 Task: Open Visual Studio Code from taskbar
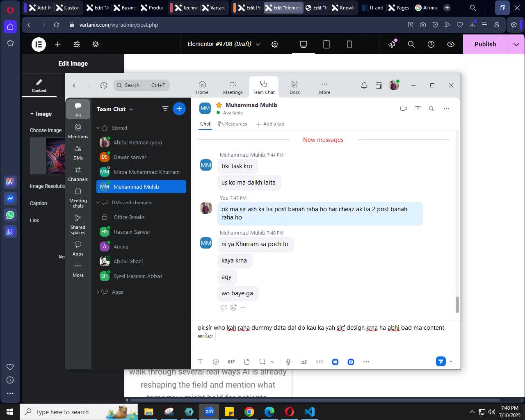click(310, 412)
